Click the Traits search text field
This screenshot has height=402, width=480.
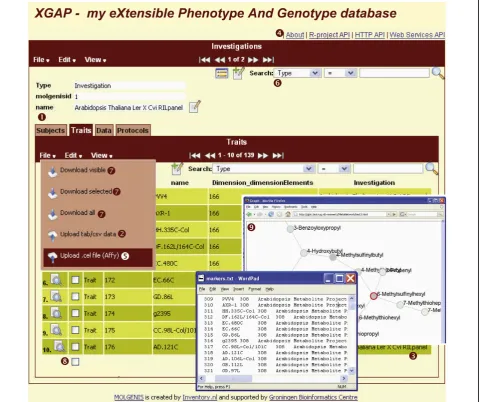(388, 169)
